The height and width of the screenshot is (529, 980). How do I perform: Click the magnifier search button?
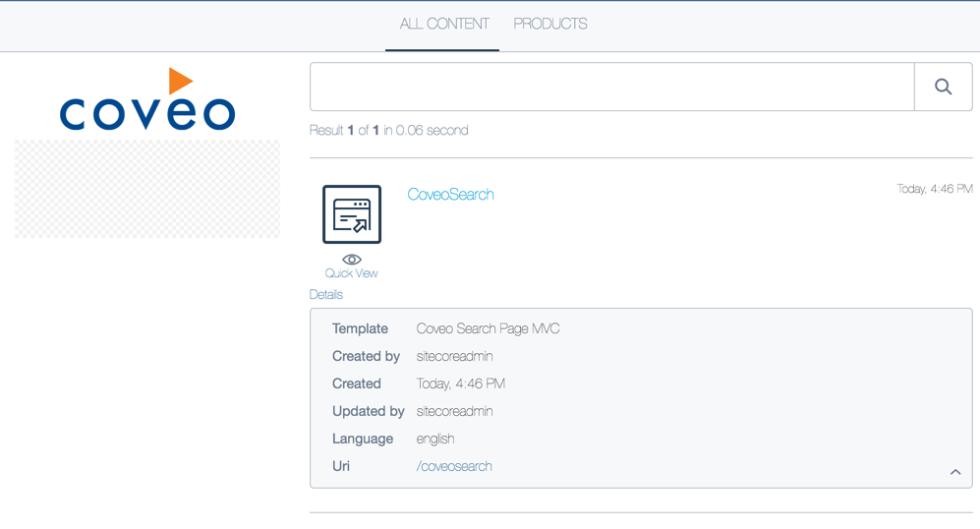point(943,87)
